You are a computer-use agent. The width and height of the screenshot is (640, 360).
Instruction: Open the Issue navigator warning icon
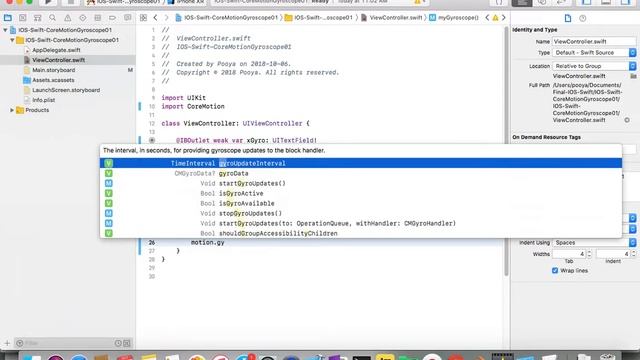click(67, 18)
